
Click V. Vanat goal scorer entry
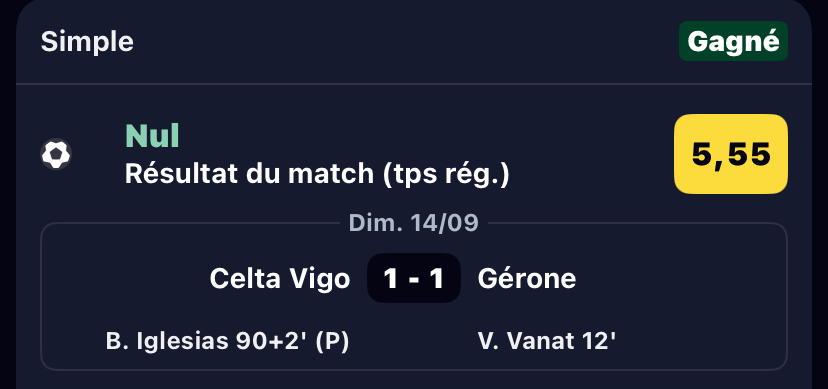547,341
